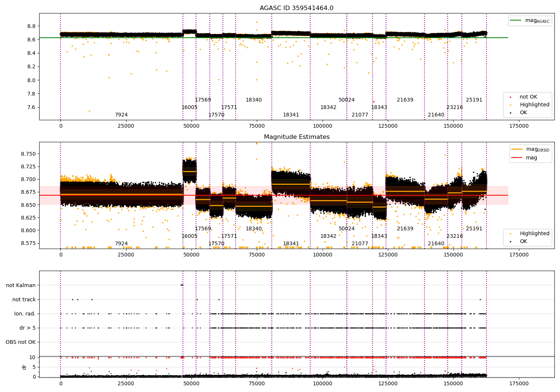Click obsid label 21640 in top panel

coord(436,115)
